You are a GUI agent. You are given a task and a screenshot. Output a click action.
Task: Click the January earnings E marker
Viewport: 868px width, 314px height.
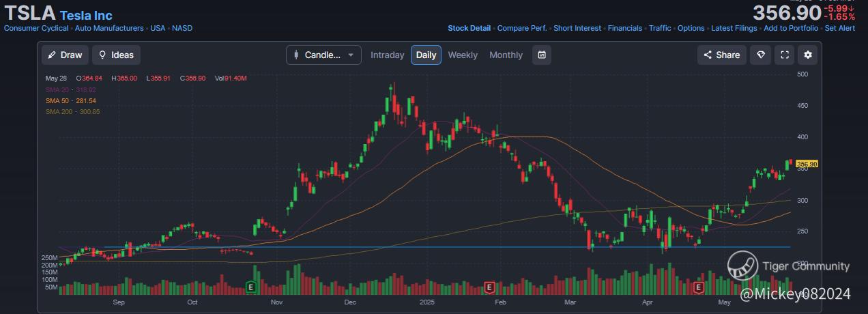point(489,287)
